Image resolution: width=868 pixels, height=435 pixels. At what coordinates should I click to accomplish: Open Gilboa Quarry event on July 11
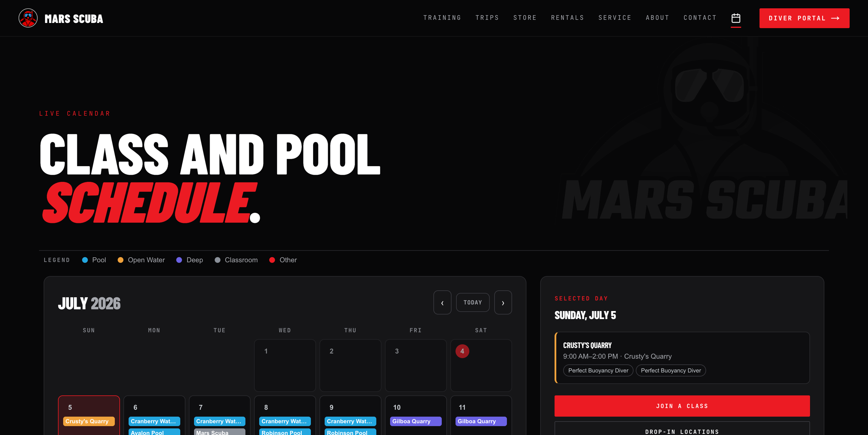481,421
